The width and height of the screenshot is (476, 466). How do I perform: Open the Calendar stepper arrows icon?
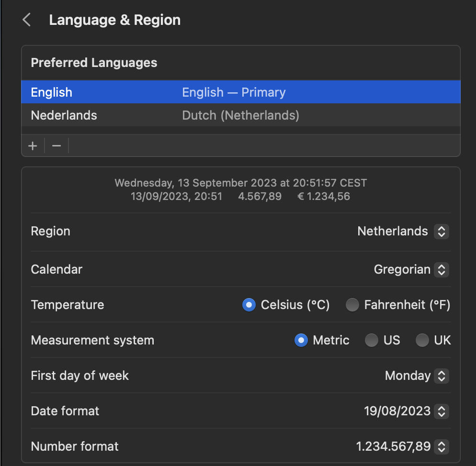(x=442, y=270)
